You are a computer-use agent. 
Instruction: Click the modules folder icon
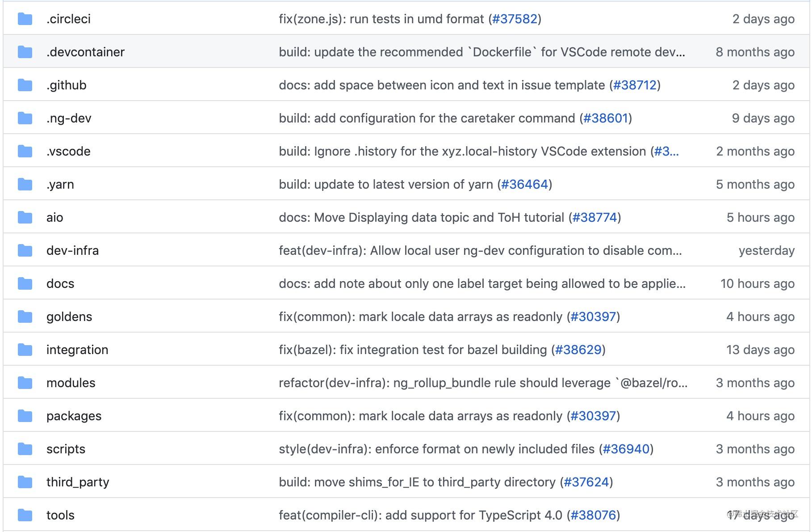tap(25, 382)
